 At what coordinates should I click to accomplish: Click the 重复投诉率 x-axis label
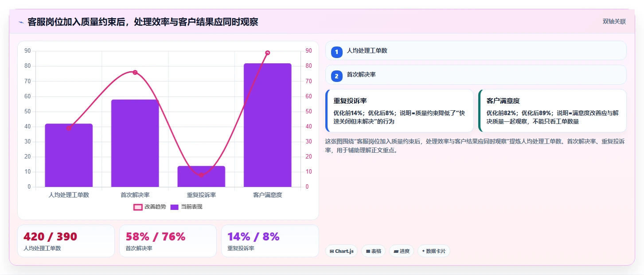tap(201, 195)
